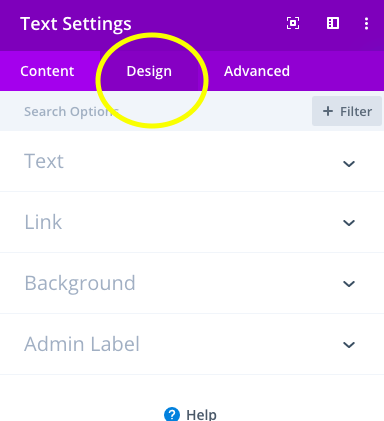Open the Background settings group title
Viewport: 384px width, 421px height.
tap(80, 284)
